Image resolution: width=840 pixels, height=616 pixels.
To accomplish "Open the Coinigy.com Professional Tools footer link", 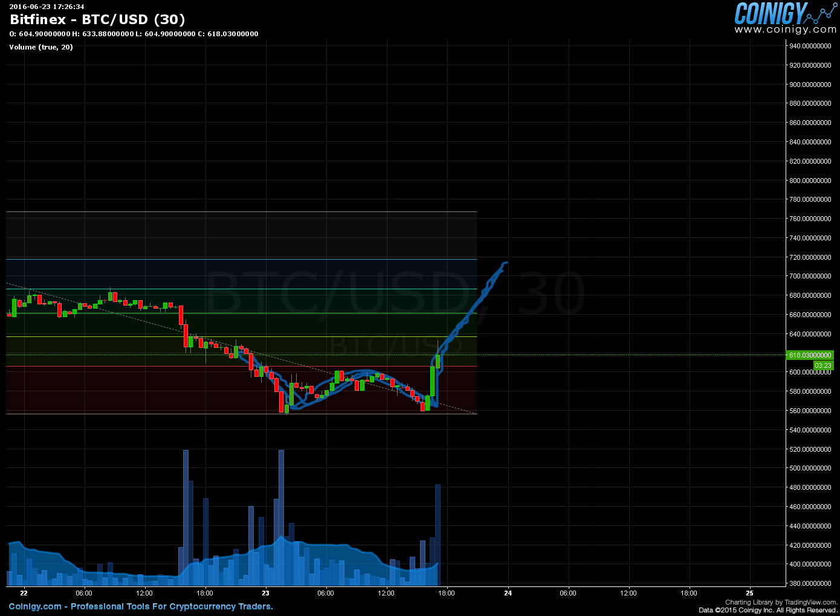I will click(141, 606).
